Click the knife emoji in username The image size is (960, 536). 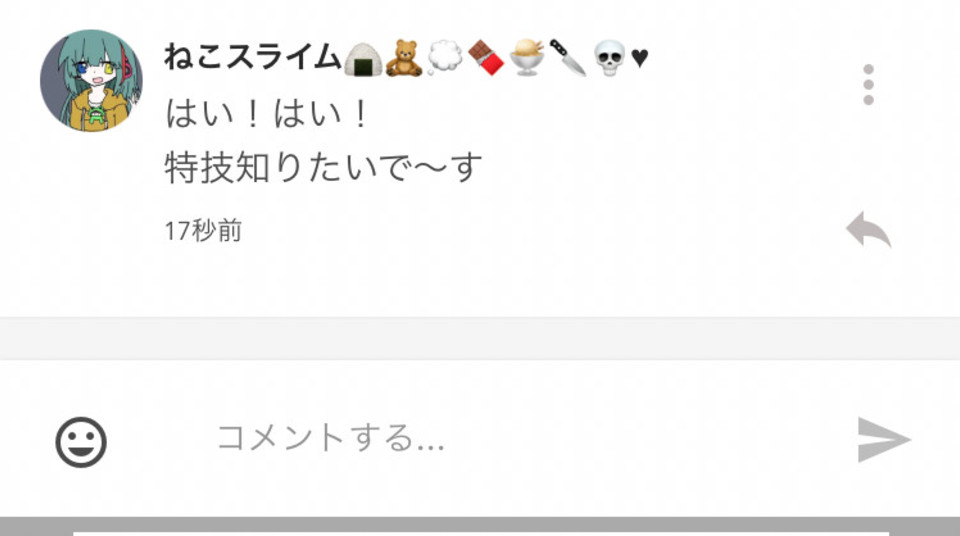point(568,58)
